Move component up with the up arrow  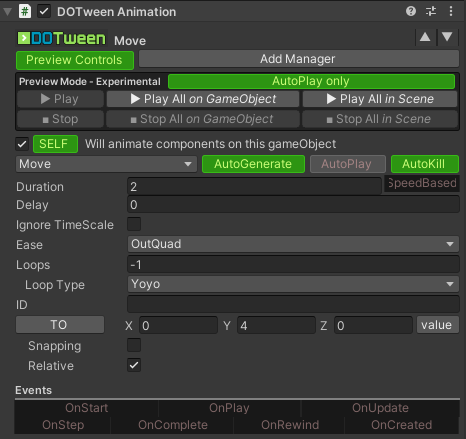(425, 37)
